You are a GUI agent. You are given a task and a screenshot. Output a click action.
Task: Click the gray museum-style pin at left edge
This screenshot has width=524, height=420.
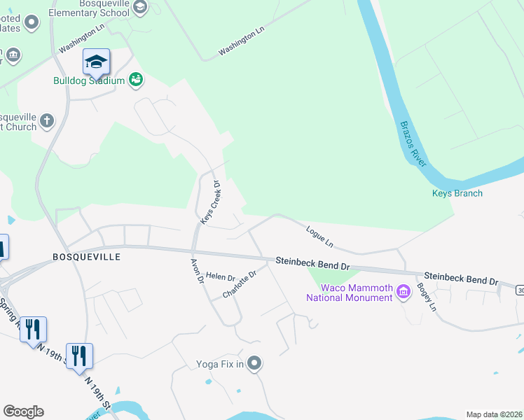tap(13, 55)
